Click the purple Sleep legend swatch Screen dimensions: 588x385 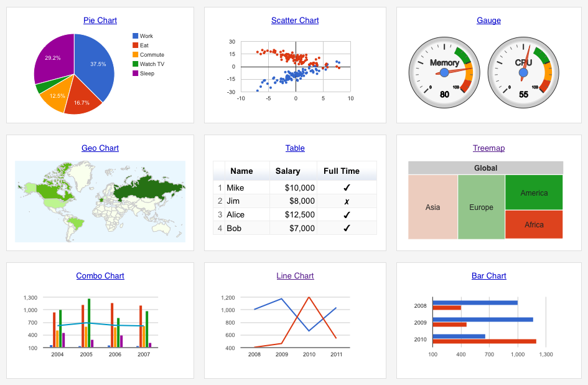point(136,74)
